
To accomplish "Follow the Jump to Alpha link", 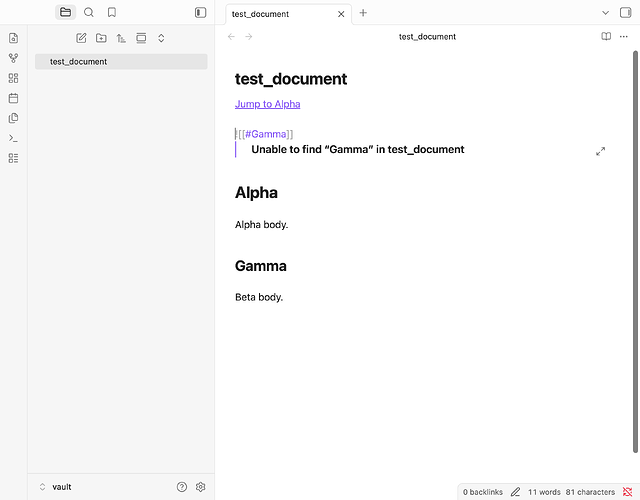I will pos(267,104).
